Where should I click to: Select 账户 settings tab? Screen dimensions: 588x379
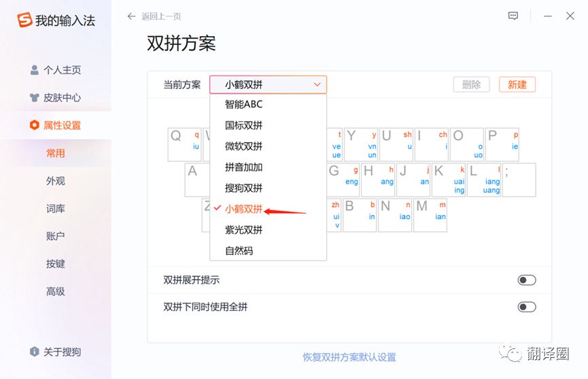tap(56, 236)
